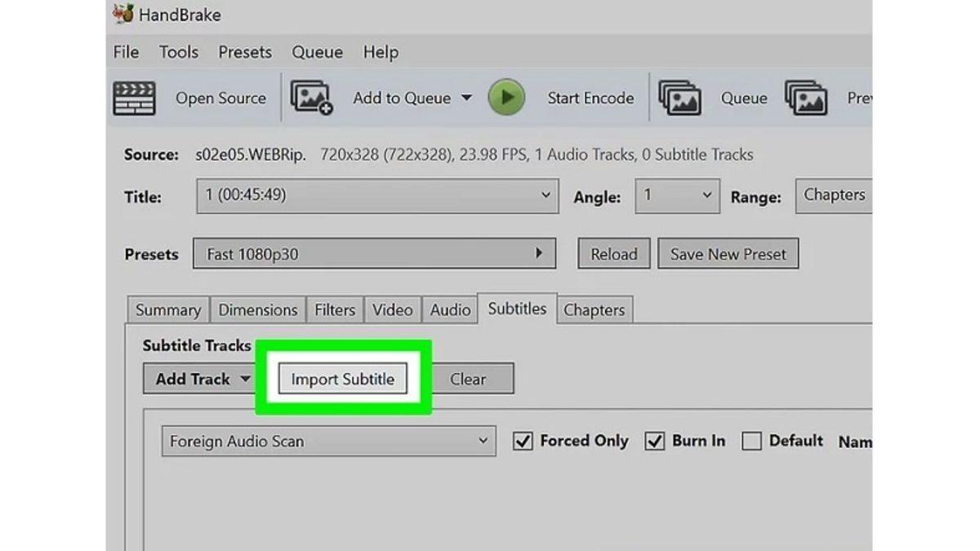
Task: Switch to the Video tab
Action: coord(392,309)
